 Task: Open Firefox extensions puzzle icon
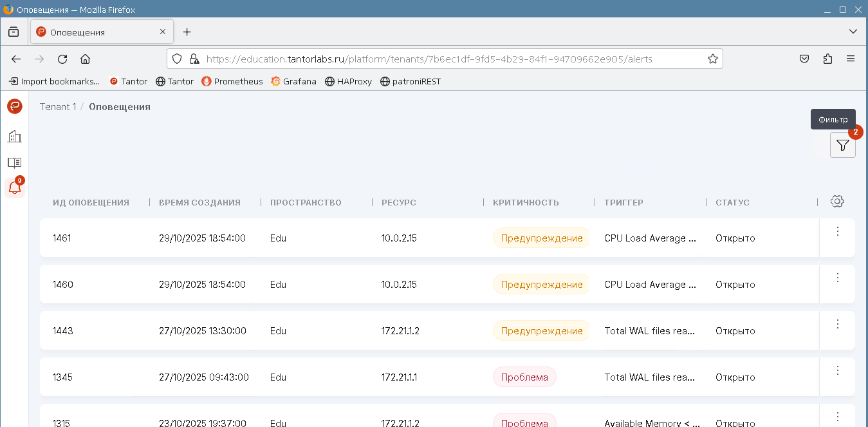[x=827, y=59]
